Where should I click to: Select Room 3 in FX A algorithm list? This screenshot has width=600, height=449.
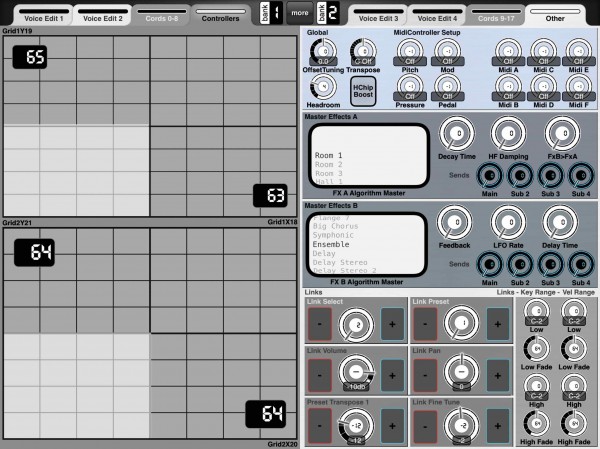(328, 173)
